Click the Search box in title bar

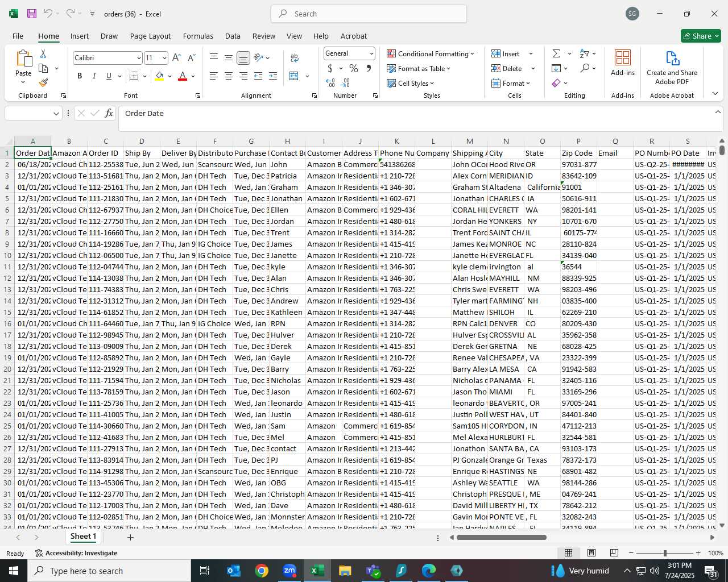coord(369,14)
